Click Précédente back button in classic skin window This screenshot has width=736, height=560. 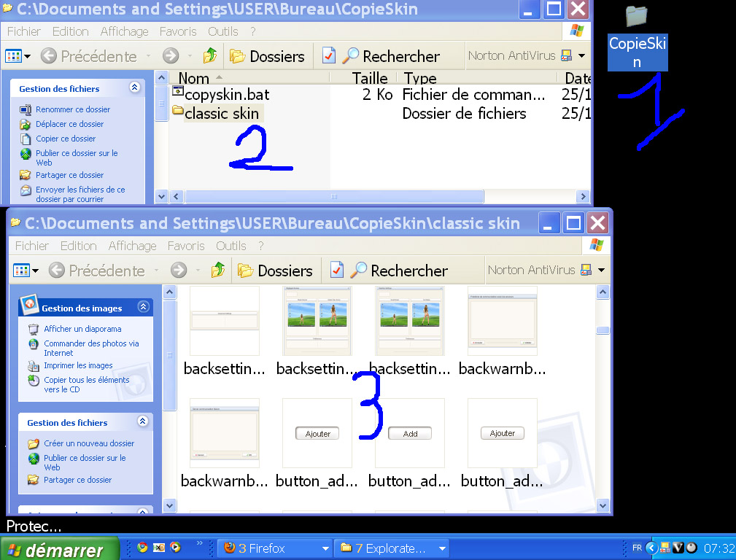97,271
